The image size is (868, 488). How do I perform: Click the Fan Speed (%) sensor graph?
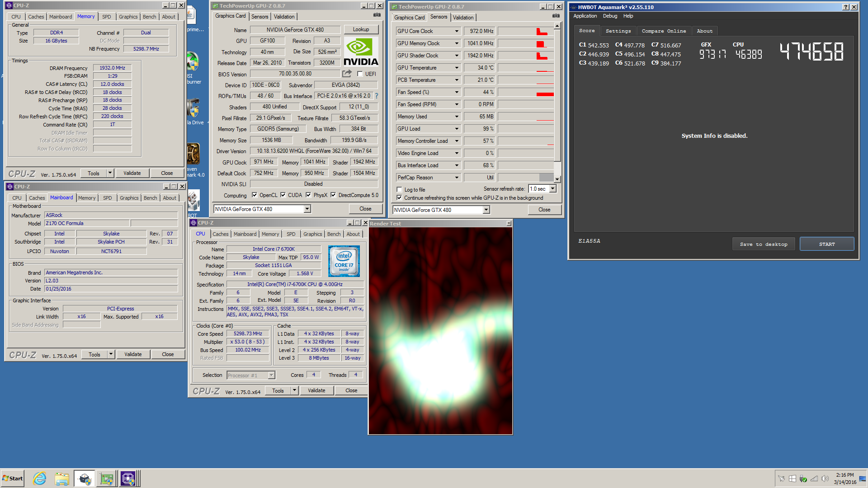point(525,92)
